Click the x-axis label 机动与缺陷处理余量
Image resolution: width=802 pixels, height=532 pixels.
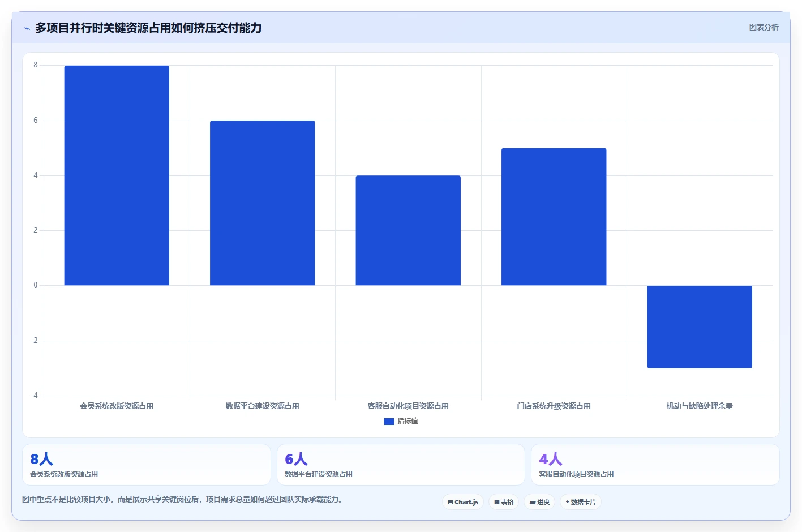[x=700, y=406]
